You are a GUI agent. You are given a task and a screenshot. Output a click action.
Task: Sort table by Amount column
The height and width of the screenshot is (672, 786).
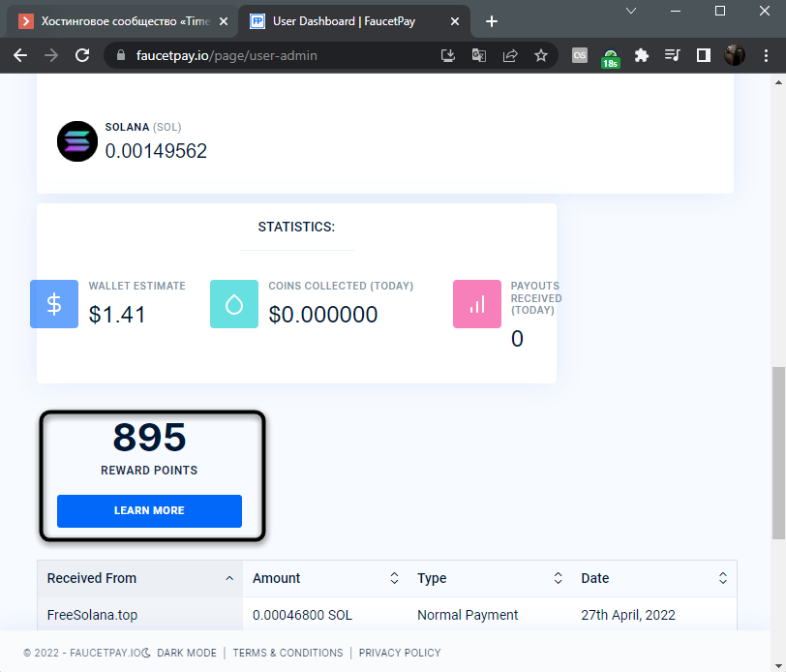coord(325,578)
